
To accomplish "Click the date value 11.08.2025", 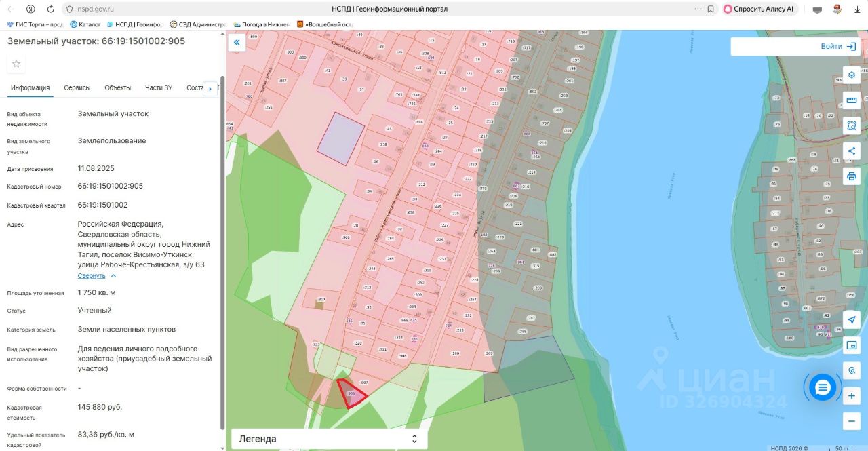I will (x=96, y=168).
